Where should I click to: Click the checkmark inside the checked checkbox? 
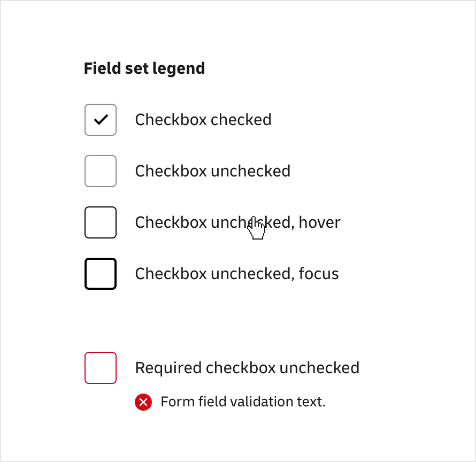click(x=101, y=120)
